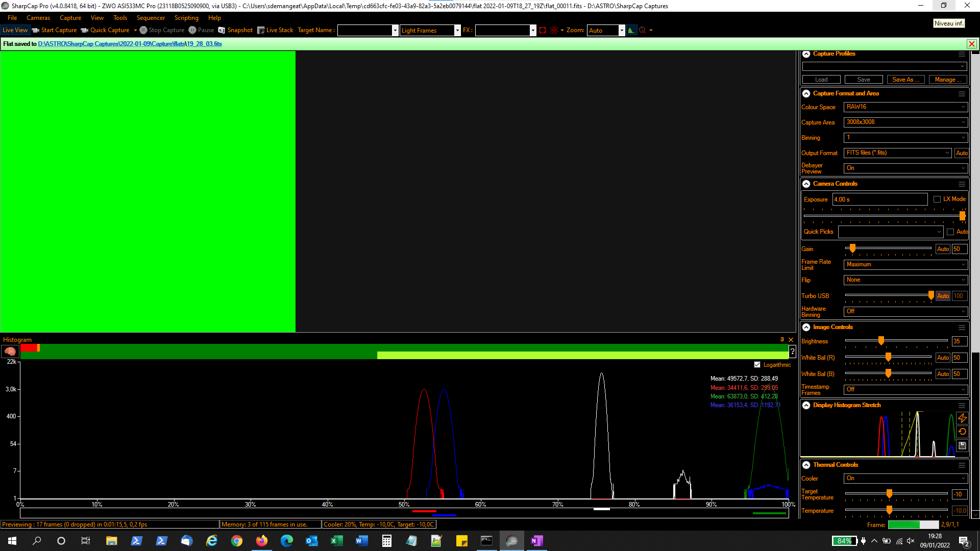Click the Save profile button
This screenshot has height=551, width=980.
[x=864, y=80]
